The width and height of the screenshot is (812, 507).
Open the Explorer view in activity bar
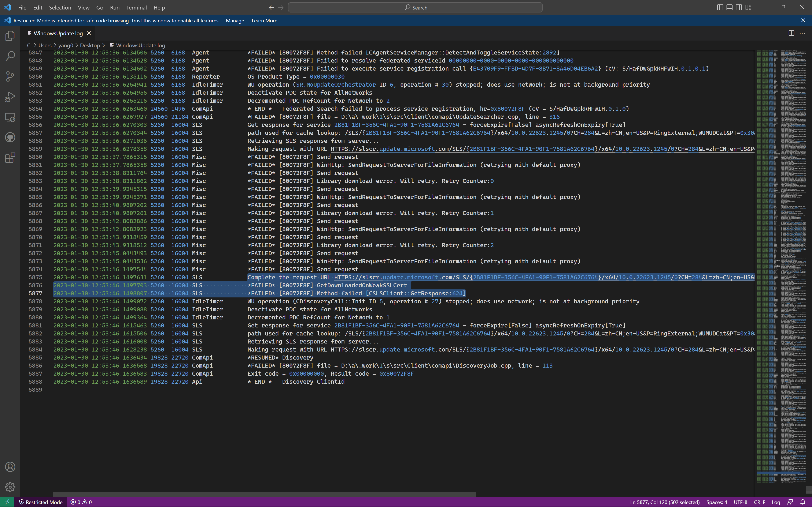tap(10, 36)
